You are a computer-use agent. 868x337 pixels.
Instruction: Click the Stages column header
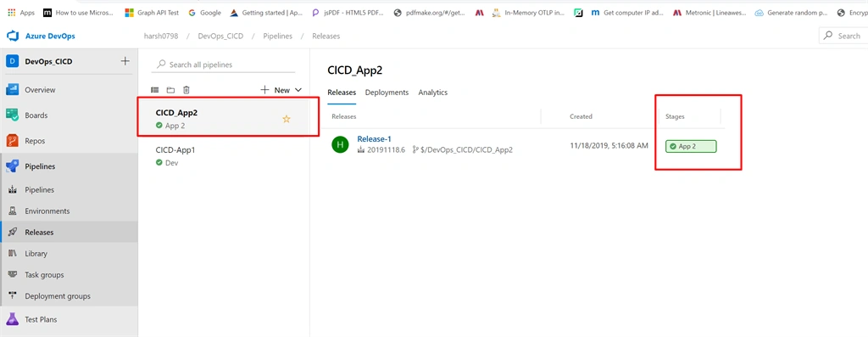675,116
